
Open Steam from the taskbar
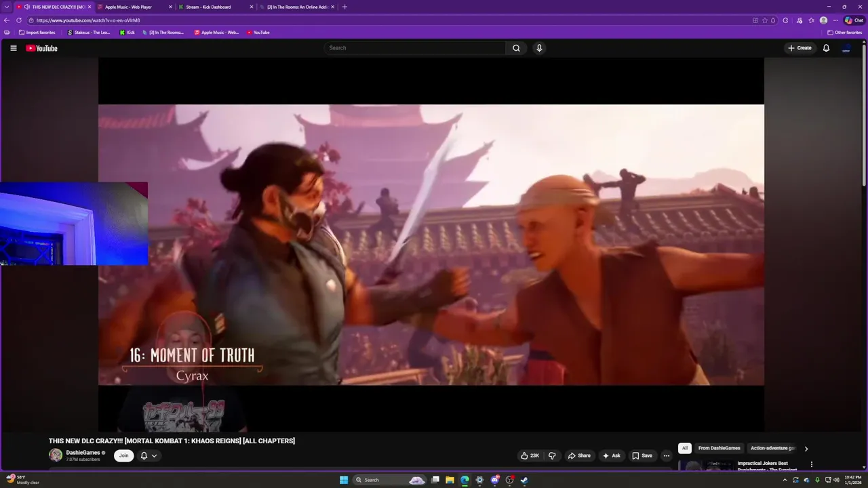pos(524,480)
